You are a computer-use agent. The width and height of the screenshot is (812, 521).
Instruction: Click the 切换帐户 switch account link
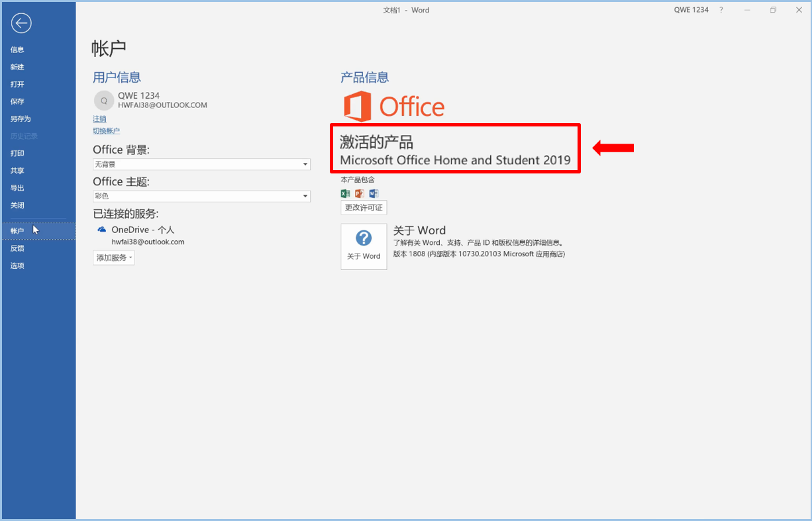click(106, 131)
